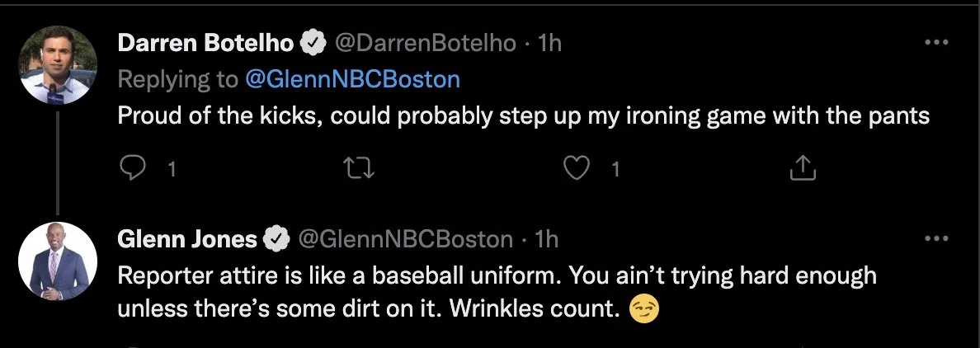The width and height of the screenshot is (980, 348).
Task: Click the reply count on Darren's tweet
Action: (x=172, y=169)
